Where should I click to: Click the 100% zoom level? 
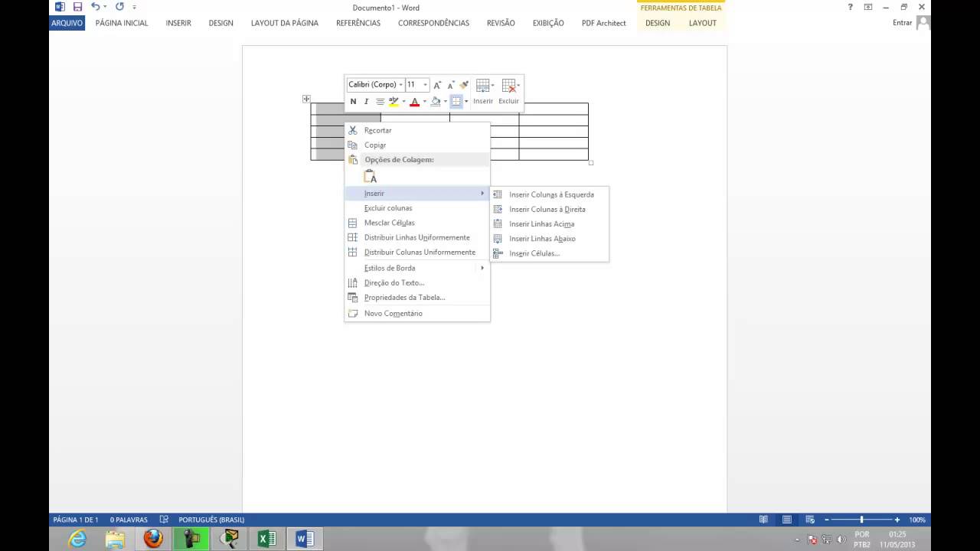(x=917, y=520)
